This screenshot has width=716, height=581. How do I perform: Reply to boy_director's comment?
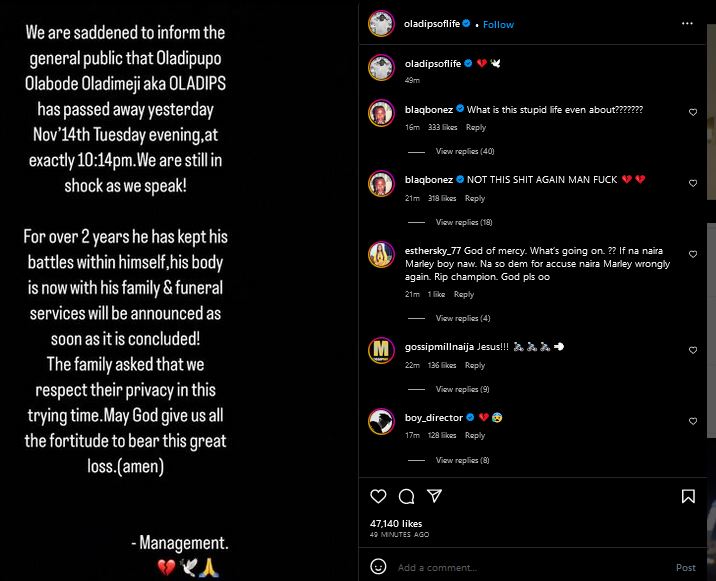point(475,435)
